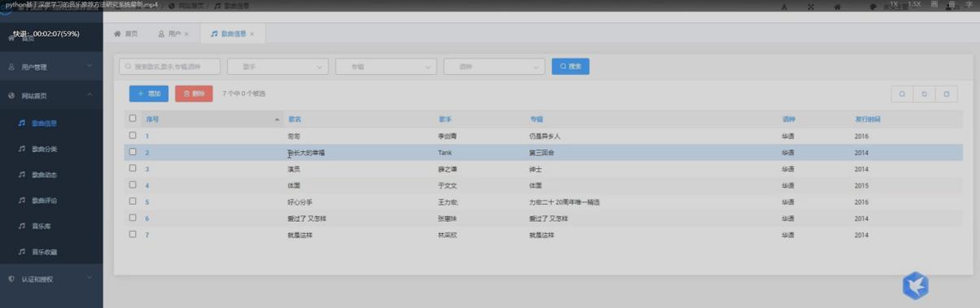Open record link number 3

pos(147,169)
